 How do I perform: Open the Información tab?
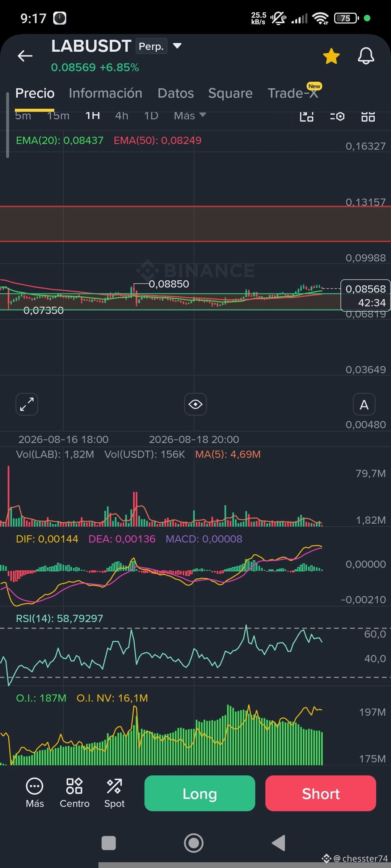coord(105,93)
